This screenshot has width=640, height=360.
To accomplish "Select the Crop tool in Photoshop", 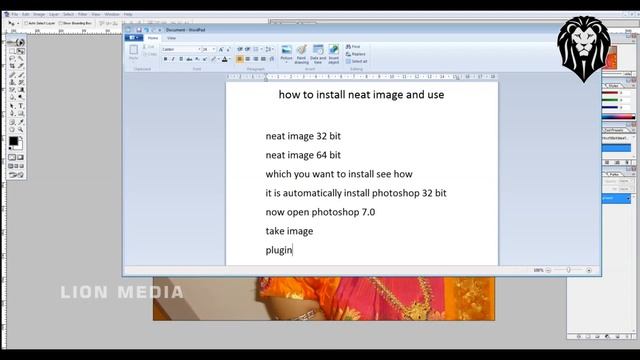I will click(x=12, y=66).
